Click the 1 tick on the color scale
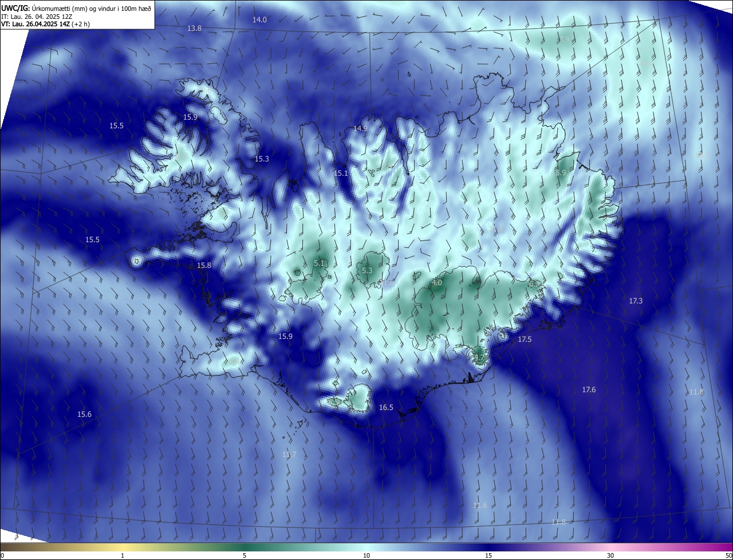The image size is (733, 560). point(123,556)
